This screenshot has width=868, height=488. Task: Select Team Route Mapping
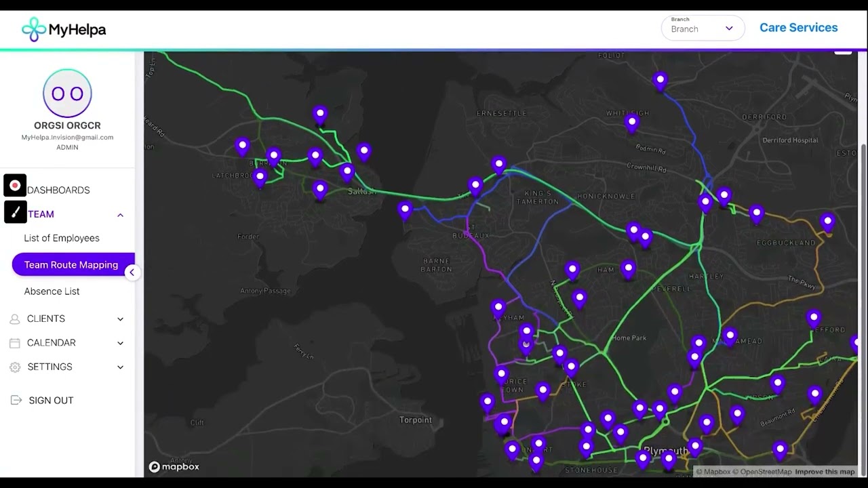coord(71,264)
